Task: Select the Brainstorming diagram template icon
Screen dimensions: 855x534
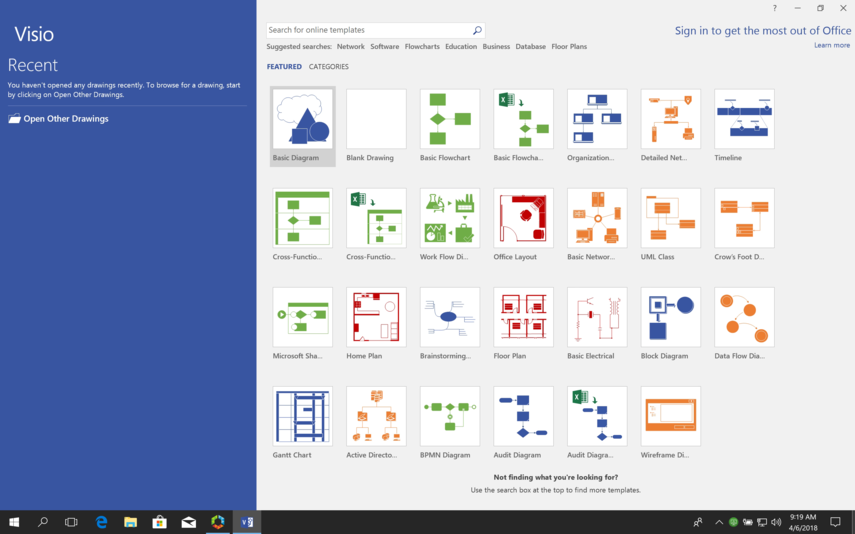Action: coord(450,317)
